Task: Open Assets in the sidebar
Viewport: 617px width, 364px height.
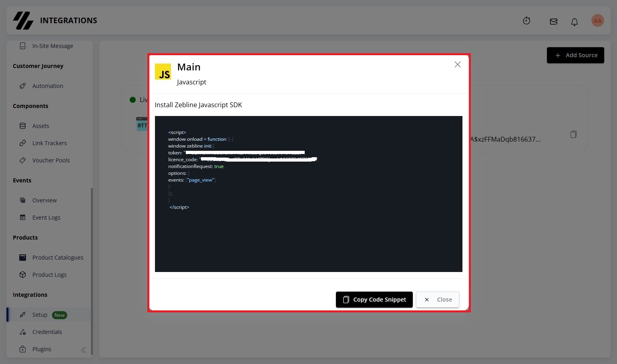Action: click(x=41, y=126)
